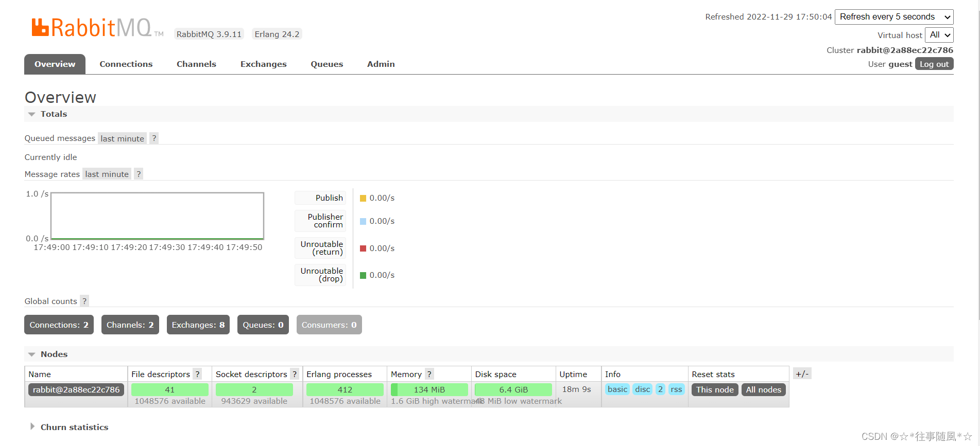The height and width of the screenshot is (446, 980).
Task: Click the cluster name rabbit@2a88ec22c786
Action: click(905, 50)
